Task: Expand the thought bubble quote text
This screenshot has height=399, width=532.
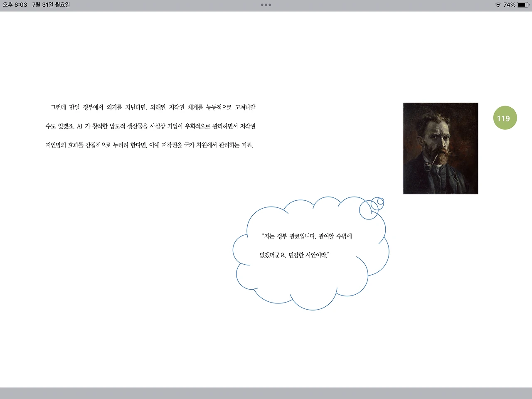Action: pos(307,245)
